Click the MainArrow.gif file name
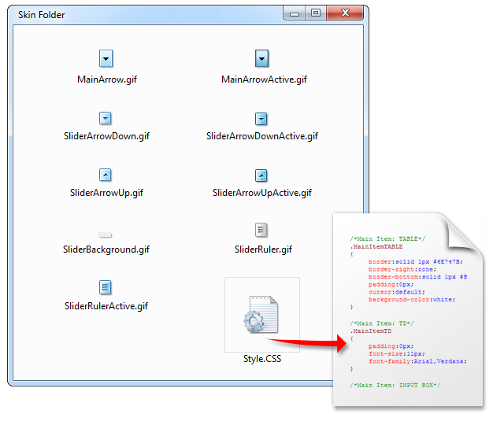The width and height of the screenshot is (504, 425). [107, 79]
